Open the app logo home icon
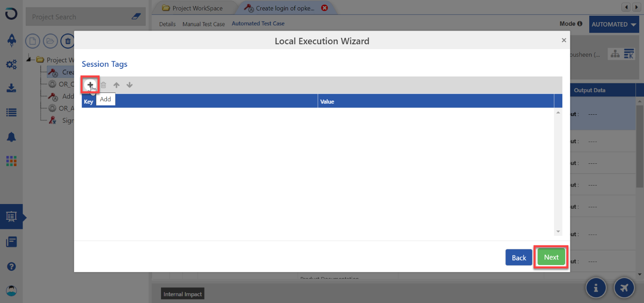 (11, 14)
